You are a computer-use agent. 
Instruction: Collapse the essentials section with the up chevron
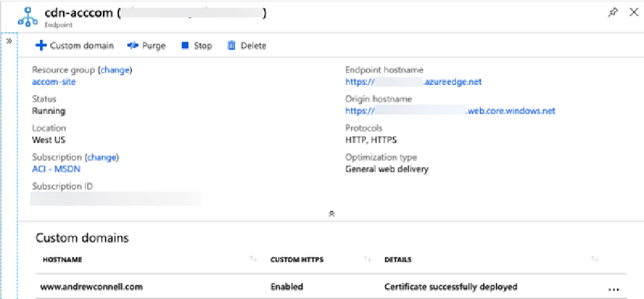pyautogui.click(x=332, y=213)
